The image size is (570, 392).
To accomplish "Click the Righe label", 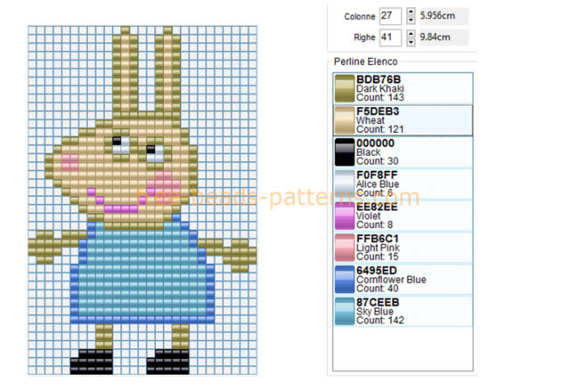I will click(364, 37).
